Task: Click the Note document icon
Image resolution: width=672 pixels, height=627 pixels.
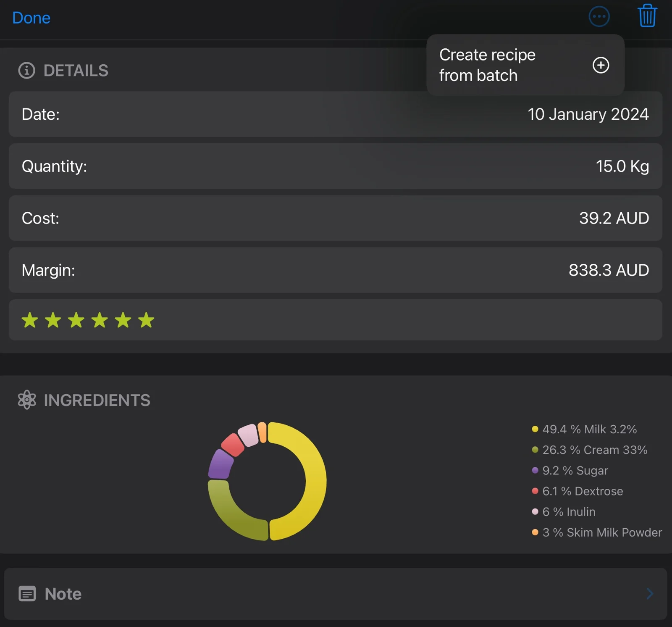Action: (27, 594)
